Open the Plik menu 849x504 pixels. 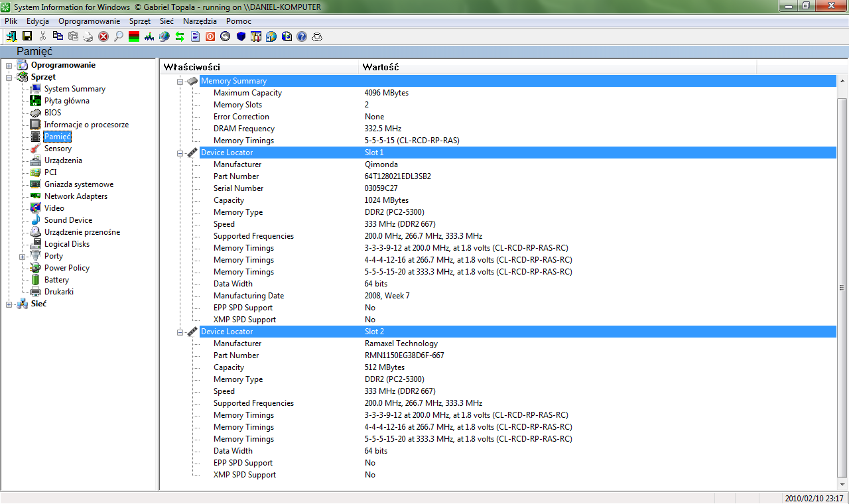tap(11, 21)
